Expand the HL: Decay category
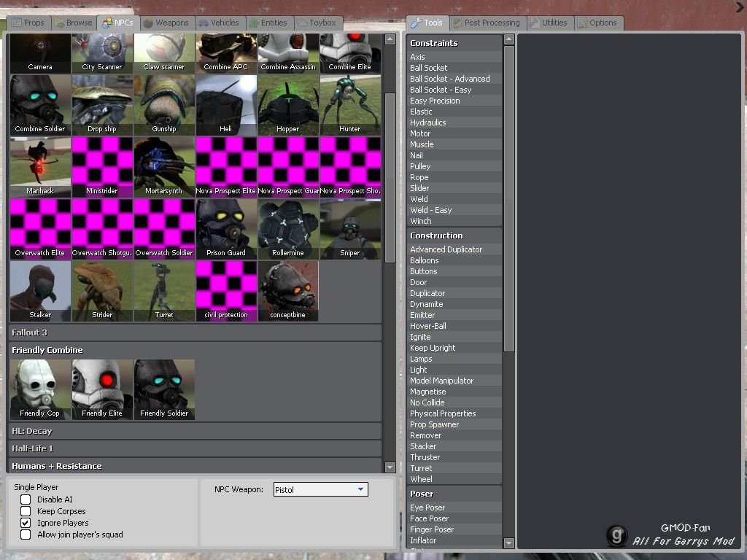Screen dimensions: 747x560 click(196, 431)
